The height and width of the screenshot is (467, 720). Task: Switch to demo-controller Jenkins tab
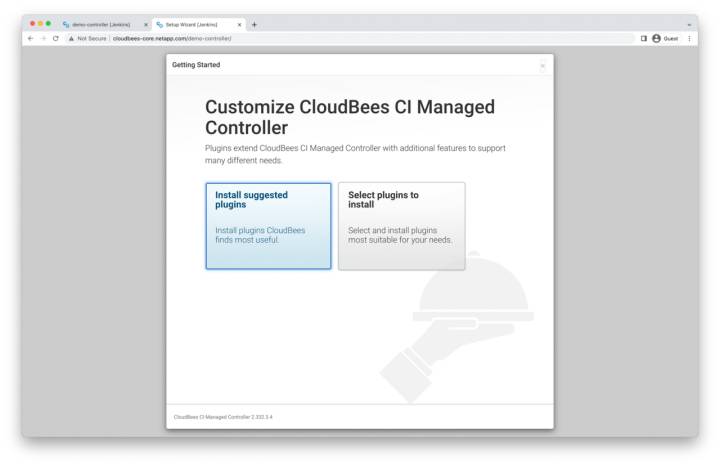[100, 24]
